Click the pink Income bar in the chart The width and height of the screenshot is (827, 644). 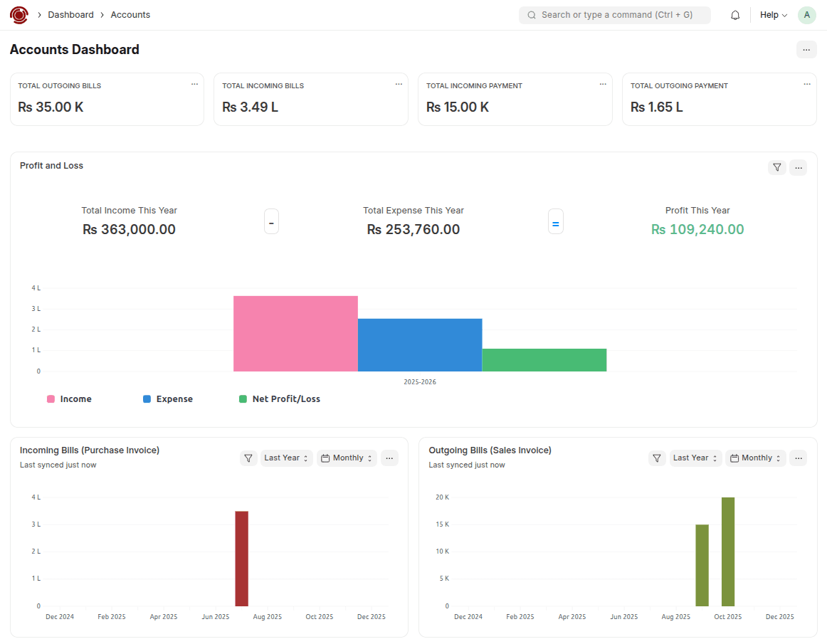coord(295,333)
